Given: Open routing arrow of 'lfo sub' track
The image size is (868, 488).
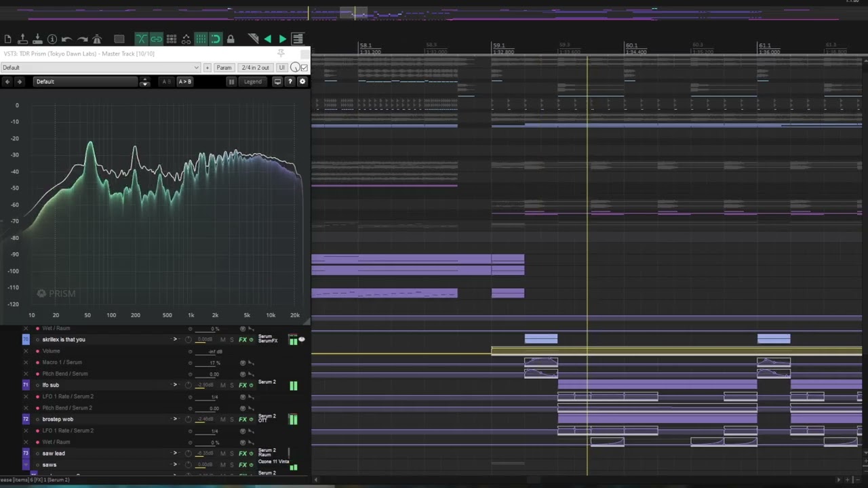Looking at the screenshot, I should point(175,385).
